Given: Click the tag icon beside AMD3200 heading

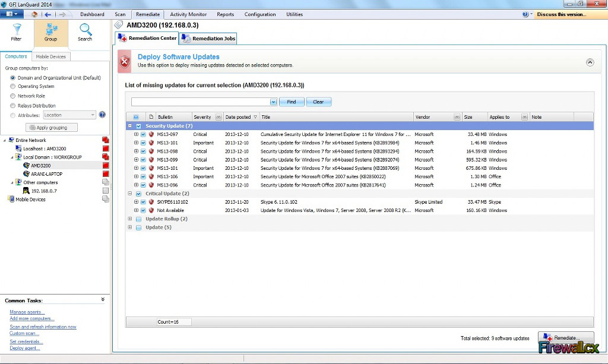Looking at the screenshot, I should point(119,25).
